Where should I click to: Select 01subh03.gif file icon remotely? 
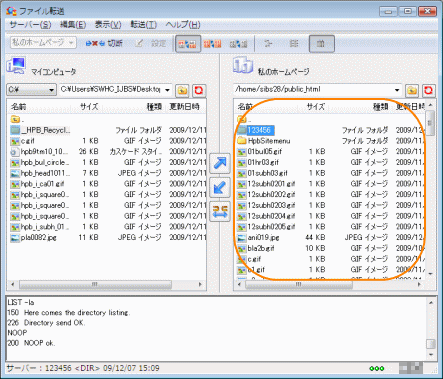click(242, 173)
